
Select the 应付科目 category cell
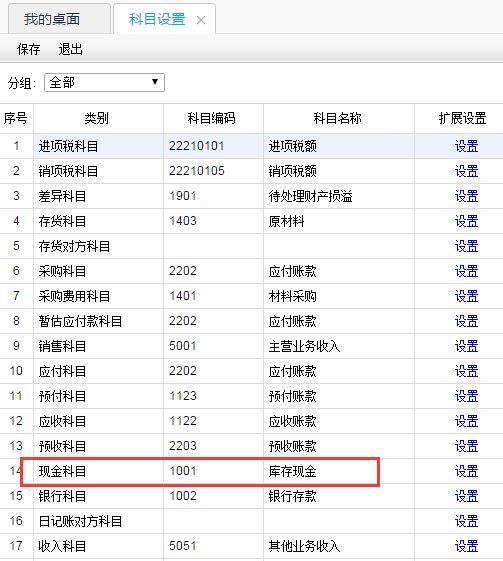[98, 371]
